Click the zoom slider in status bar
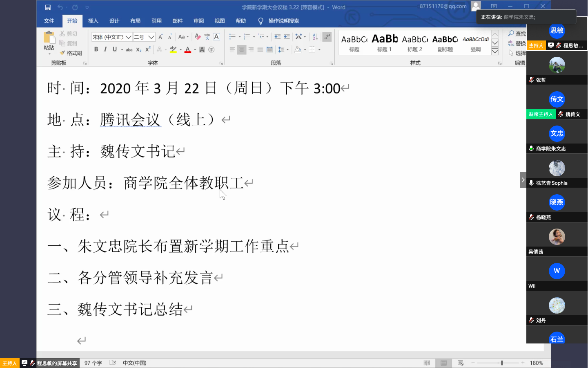Screen dimensions: 588x368 point(502,363)
